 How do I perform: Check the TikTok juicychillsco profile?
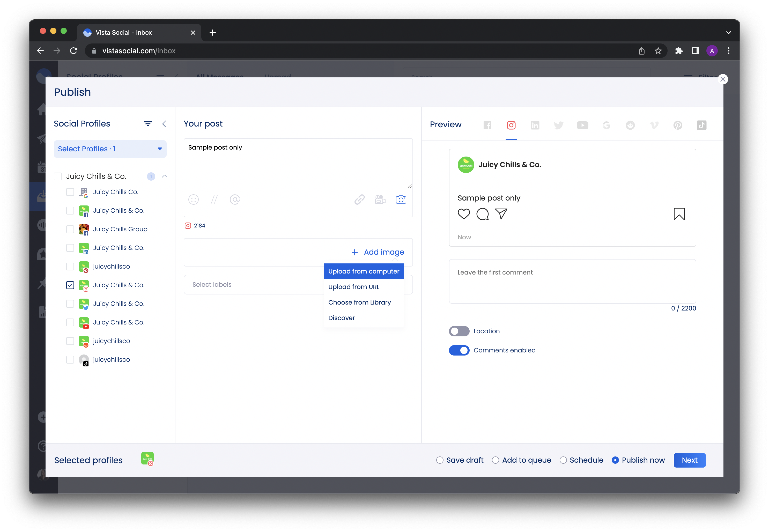70,360
